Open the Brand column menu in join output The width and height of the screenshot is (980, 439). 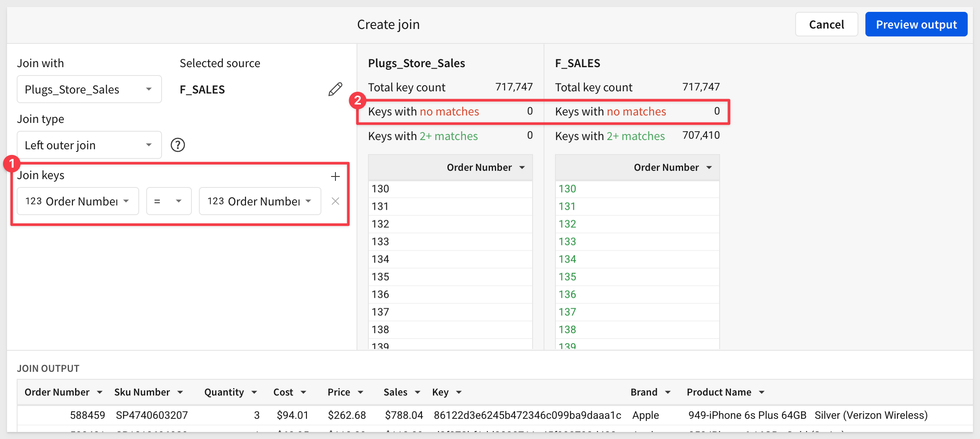(668, 392)
